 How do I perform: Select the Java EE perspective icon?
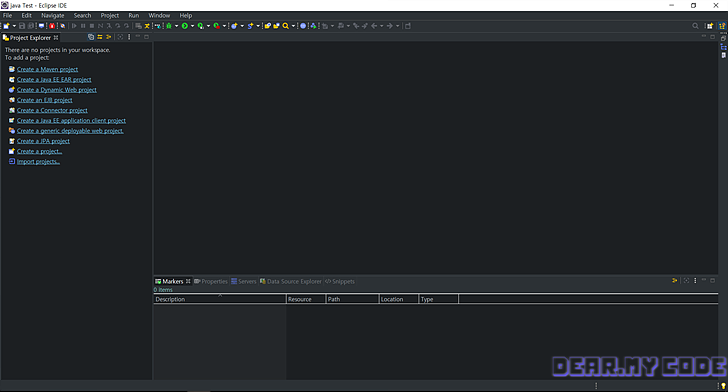click(x=722, y=26)
